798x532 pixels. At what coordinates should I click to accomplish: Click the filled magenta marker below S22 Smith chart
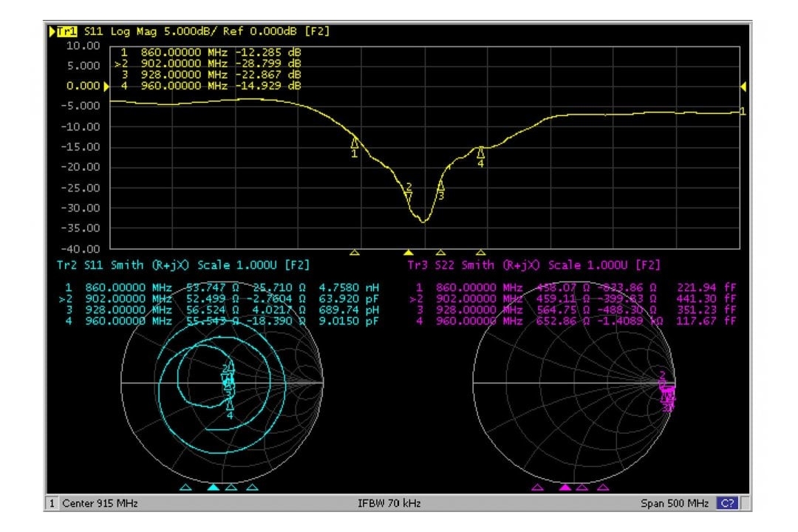coord(565,488)
